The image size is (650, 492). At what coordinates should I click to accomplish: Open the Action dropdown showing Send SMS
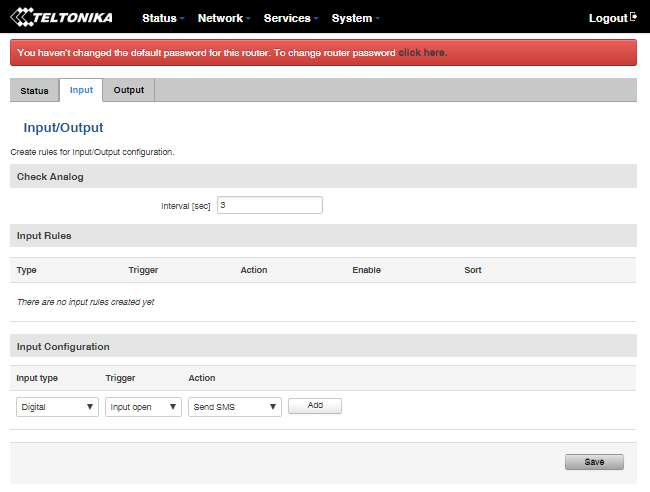point(234,407)
